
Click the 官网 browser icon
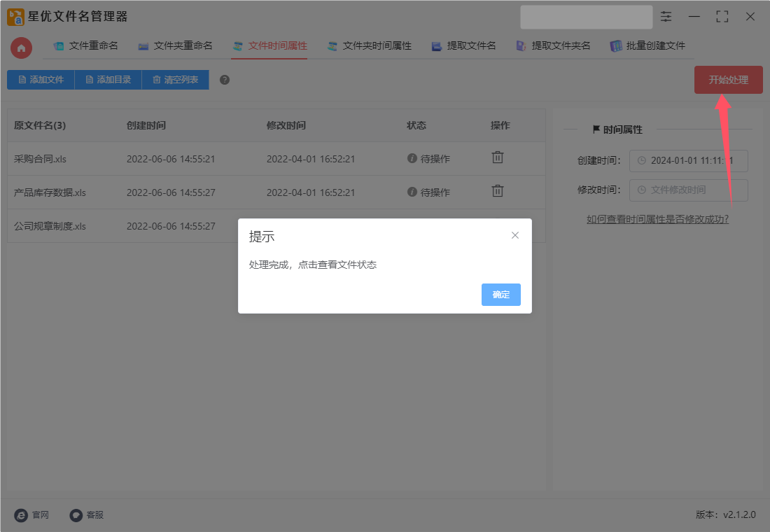tap(21, 514)
